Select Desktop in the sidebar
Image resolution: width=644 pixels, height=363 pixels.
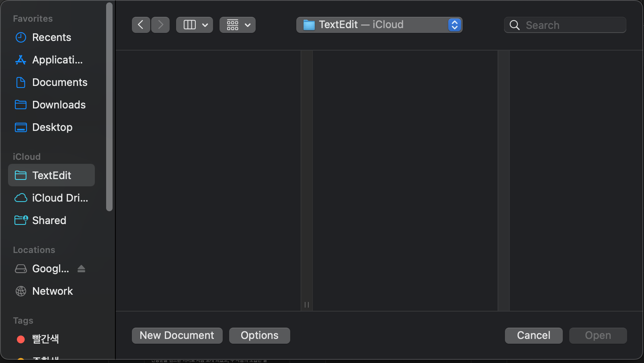click(51, 127)
